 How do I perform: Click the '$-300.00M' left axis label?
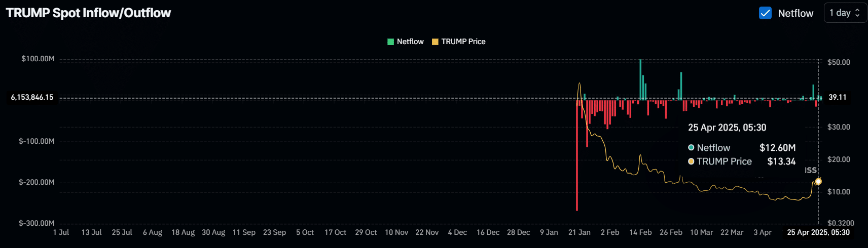point(37,223)
